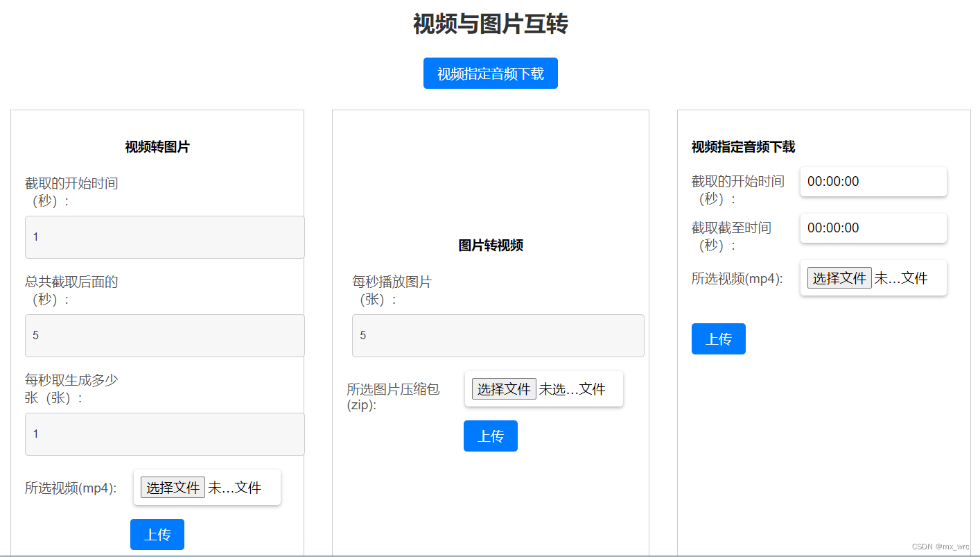The width and height of the screenshot is (980, 557).
Task: Click the 视频转图片 section heading
Action: [x=157, y=146]
